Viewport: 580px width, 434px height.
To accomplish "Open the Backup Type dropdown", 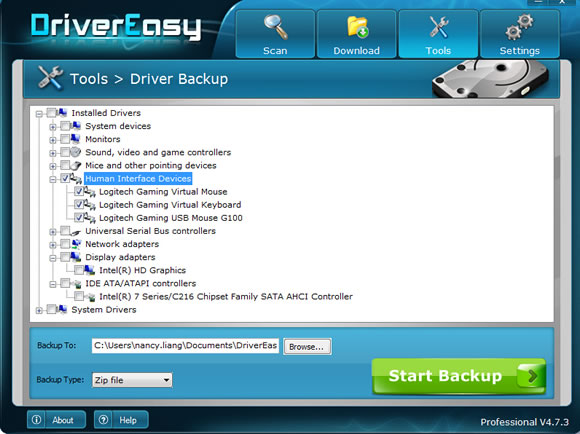I will [x=132, y=380].
